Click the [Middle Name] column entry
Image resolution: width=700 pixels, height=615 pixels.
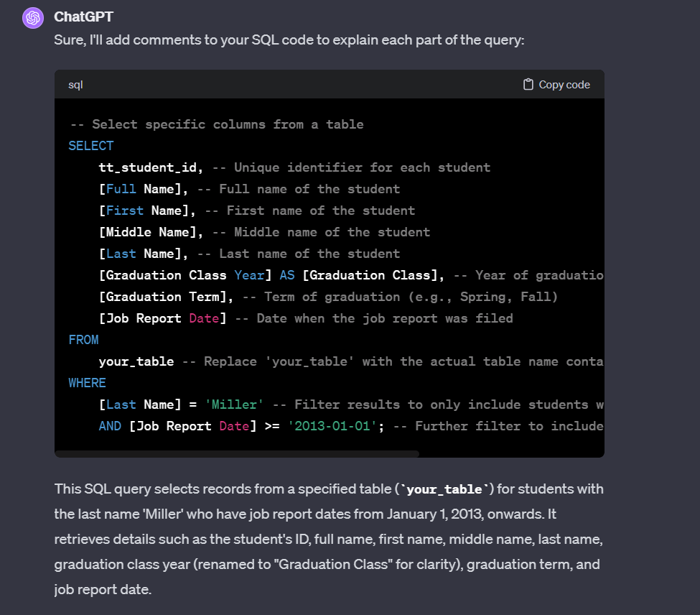147,232
